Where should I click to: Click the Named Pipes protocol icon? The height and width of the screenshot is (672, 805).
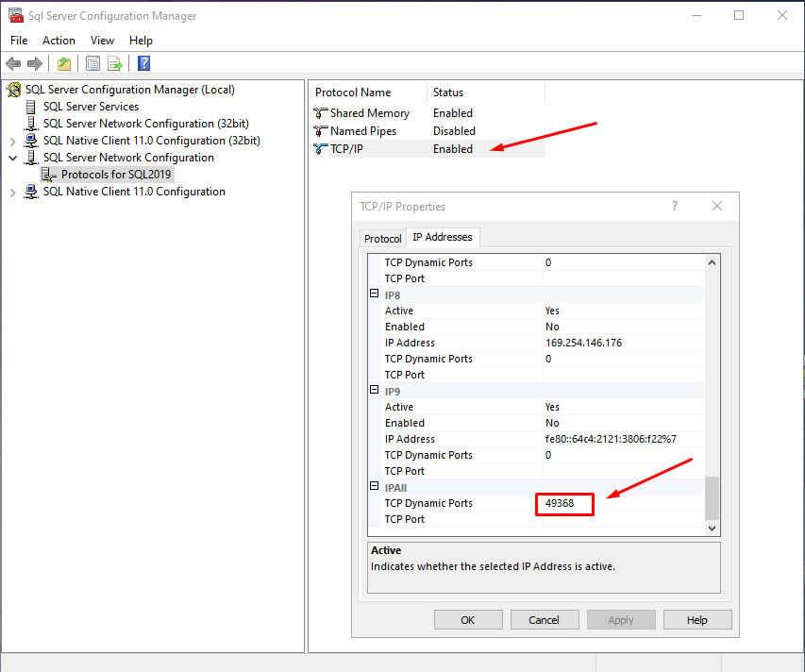pyautogui.click(x=320, y=131)
